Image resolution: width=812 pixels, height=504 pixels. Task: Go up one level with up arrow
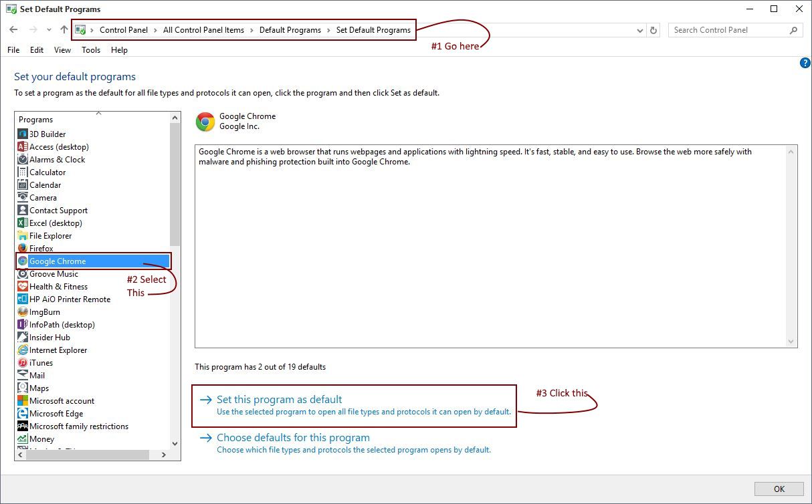tap(64, 29)
